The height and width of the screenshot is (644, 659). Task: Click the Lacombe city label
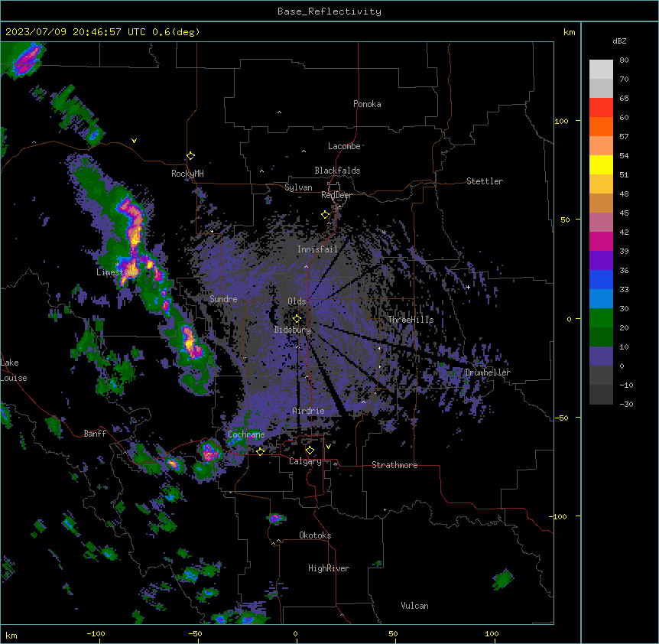click(344, 146)
